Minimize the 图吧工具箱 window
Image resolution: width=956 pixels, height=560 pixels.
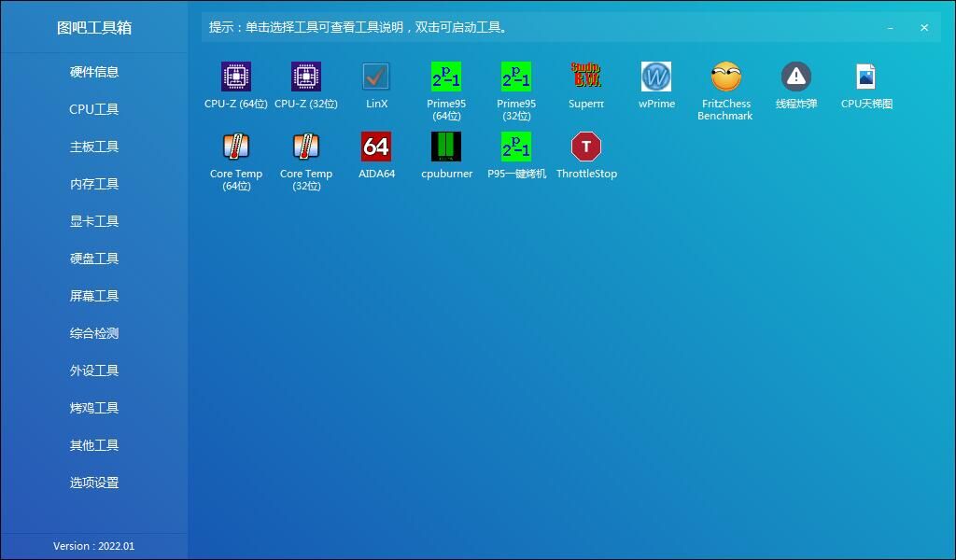tap(891, 28)
